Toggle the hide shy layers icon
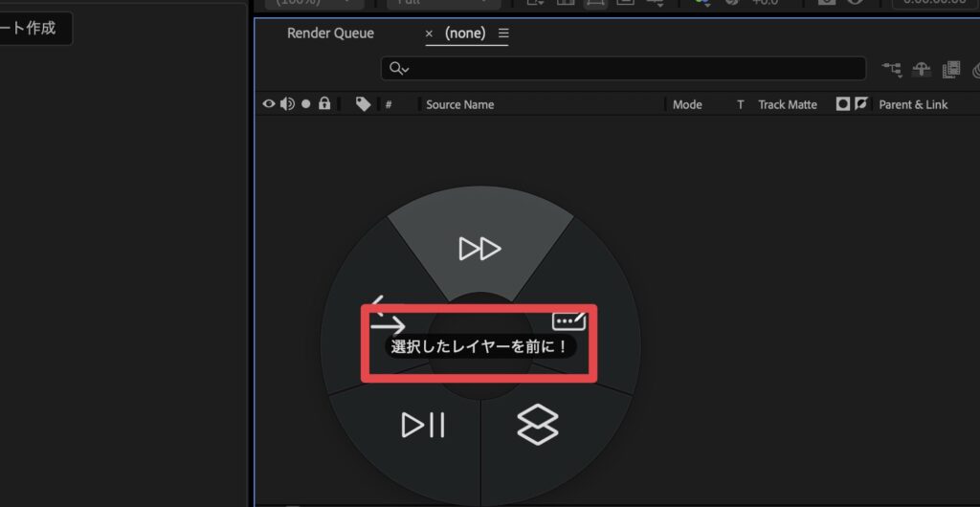Image resolution: width=980 pixels, height=507 pixels. 922,69
